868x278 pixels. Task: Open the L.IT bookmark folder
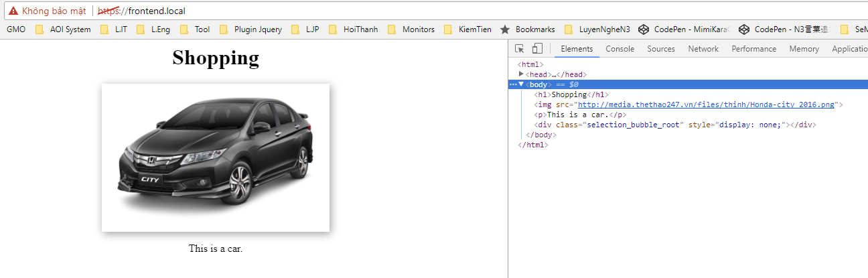click(x=114, y=29)
